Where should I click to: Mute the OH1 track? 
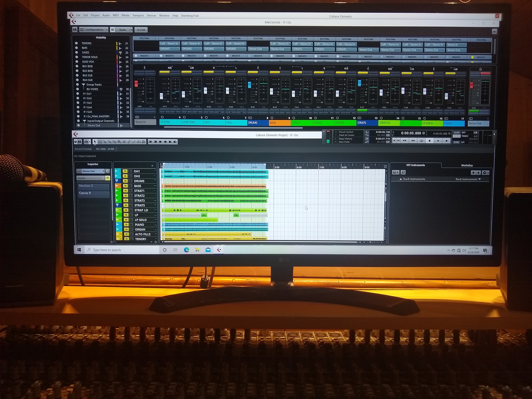point(125,171)
